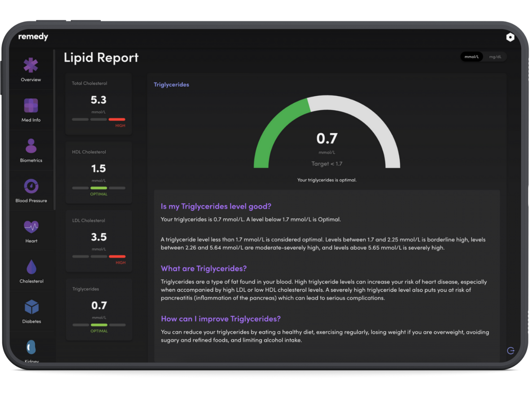Click the hexagon settings icon
Image resolution: width=532 pixels, height=399 pixels.
click(510, 37)
